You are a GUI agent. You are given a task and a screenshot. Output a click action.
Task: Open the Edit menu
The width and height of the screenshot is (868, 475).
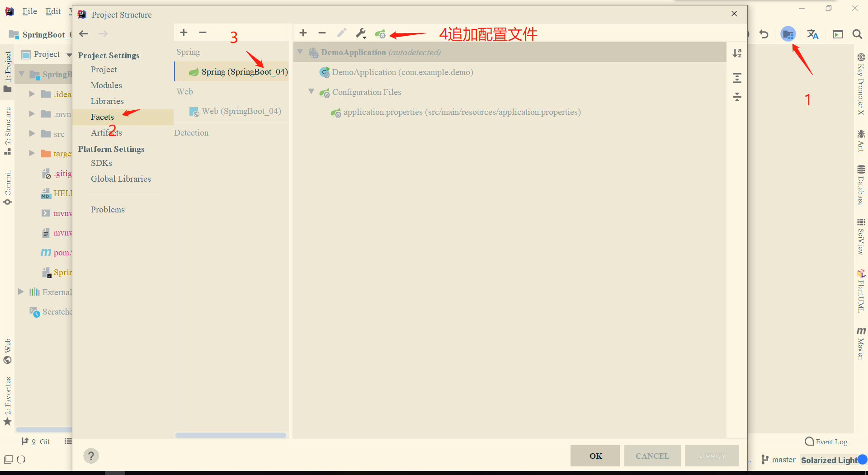[53, 11]
